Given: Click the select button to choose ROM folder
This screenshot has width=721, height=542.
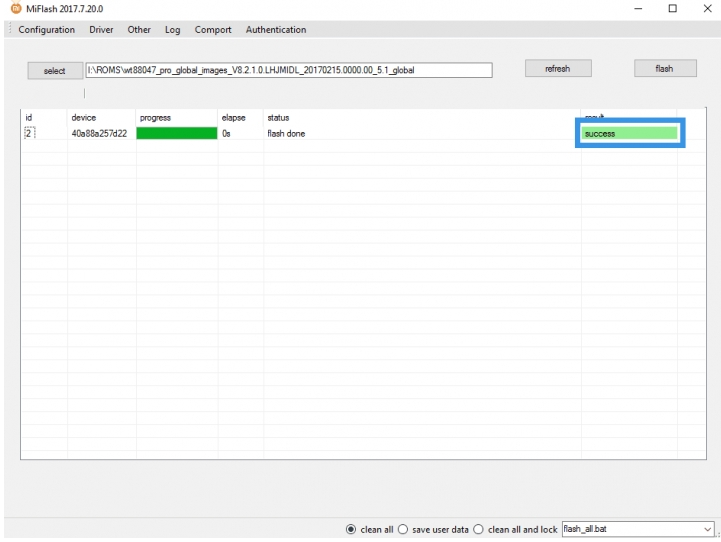Looking at the screenshot, I should (54, 70).
